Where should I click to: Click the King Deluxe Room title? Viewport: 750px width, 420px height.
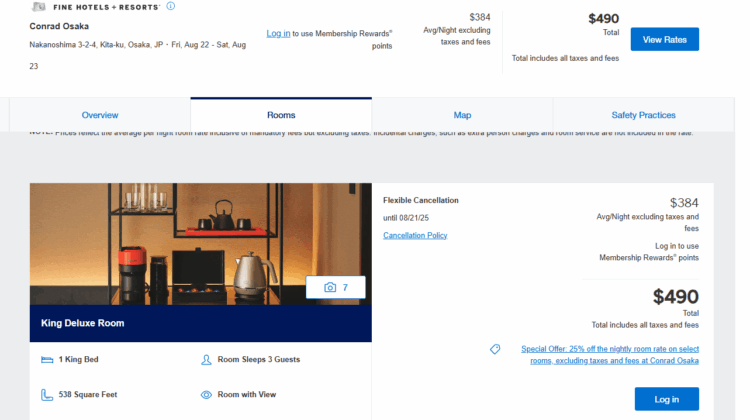(83, 323)
